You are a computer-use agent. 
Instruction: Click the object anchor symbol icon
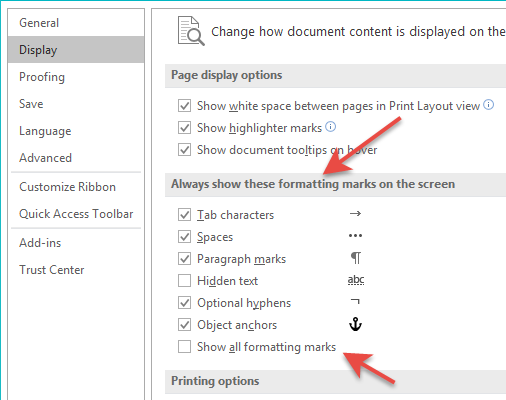click(x=355, y=324)
